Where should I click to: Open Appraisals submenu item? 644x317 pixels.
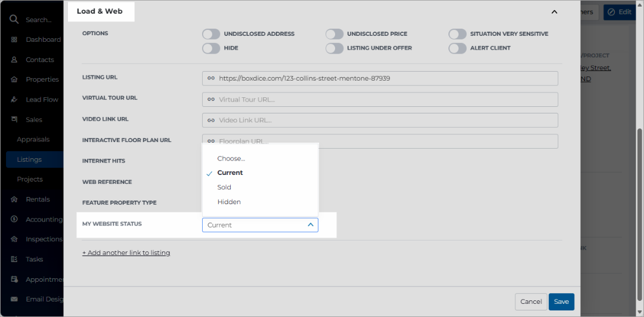[33, 139]
